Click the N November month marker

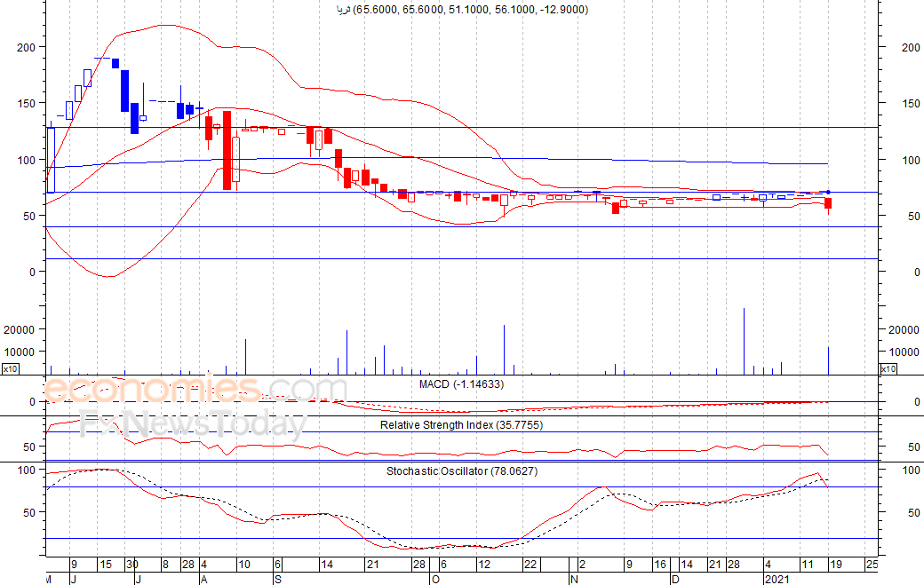pos(573,579)
